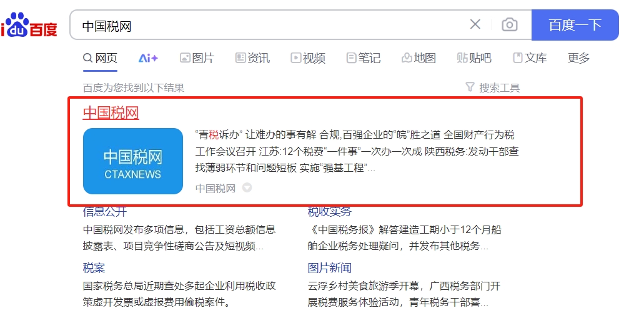Expand the arrow beside 中国税网 source
The width and height of the screenshot is (644, 318).
247,188
